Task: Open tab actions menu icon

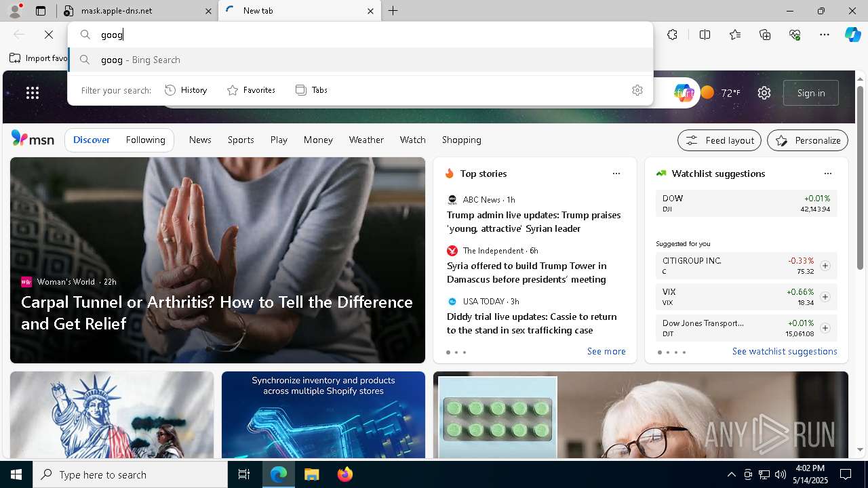Action: coord(41,11)
